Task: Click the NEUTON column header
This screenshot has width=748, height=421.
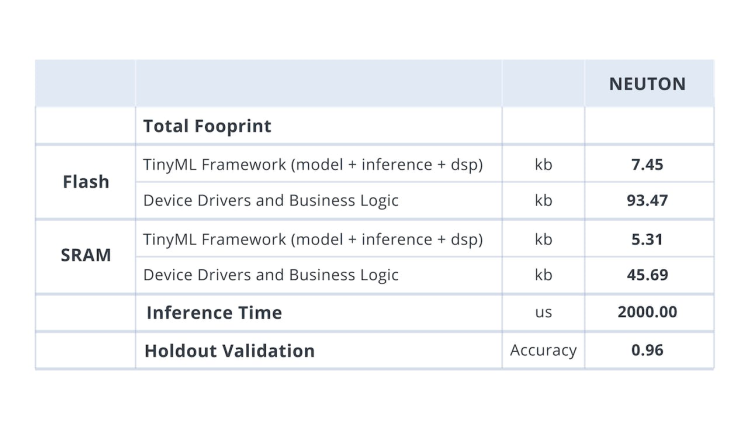Action: (647, 84)
